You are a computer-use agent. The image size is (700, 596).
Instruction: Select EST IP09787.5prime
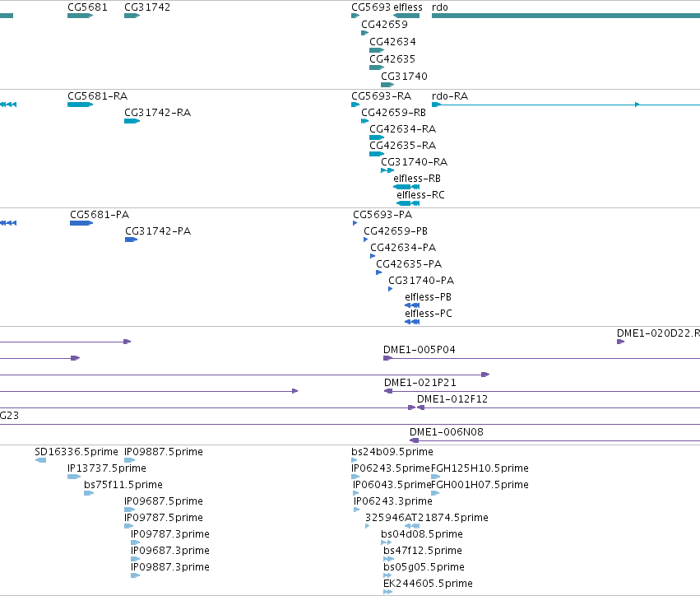tap(164, 519)
